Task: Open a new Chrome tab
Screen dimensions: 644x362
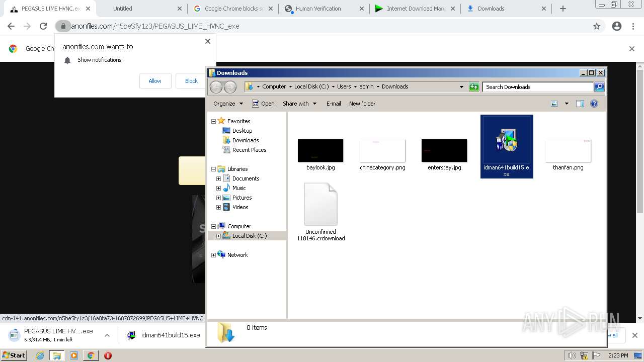Action: pyautogui.click(x=563, y=9)
